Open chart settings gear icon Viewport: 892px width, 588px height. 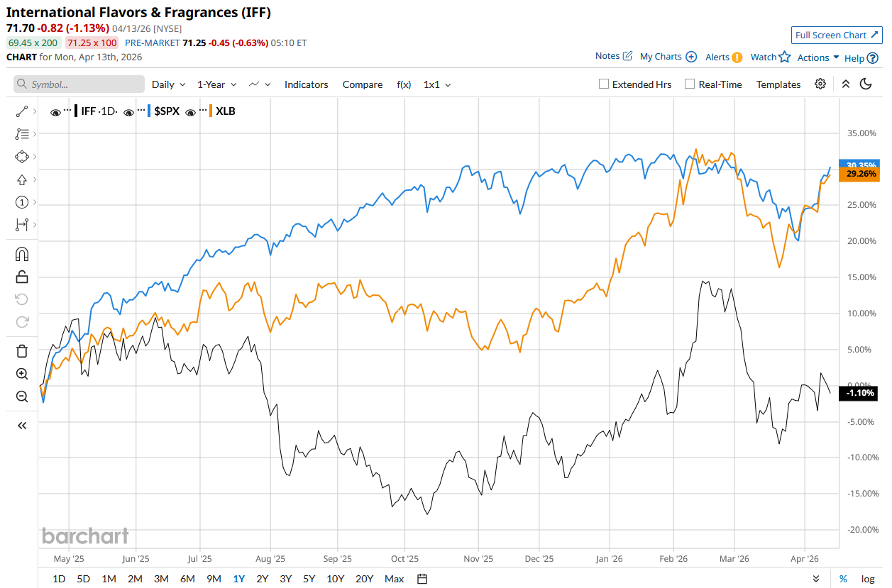[820, 84]
